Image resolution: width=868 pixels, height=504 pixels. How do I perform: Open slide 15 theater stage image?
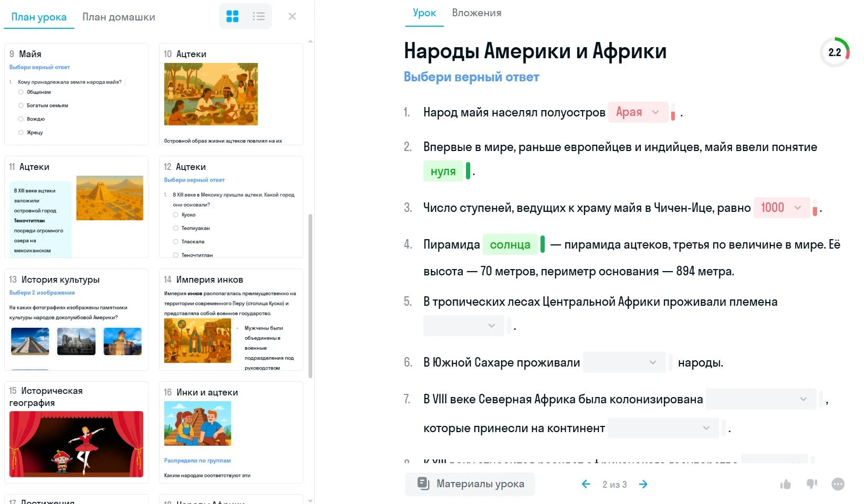pos(76,444)
